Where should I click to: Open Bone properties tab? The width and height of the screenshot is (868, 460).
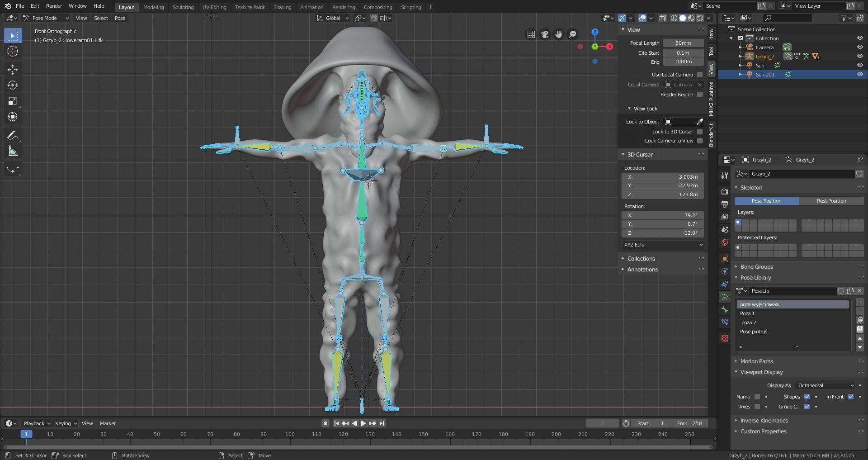725,309
